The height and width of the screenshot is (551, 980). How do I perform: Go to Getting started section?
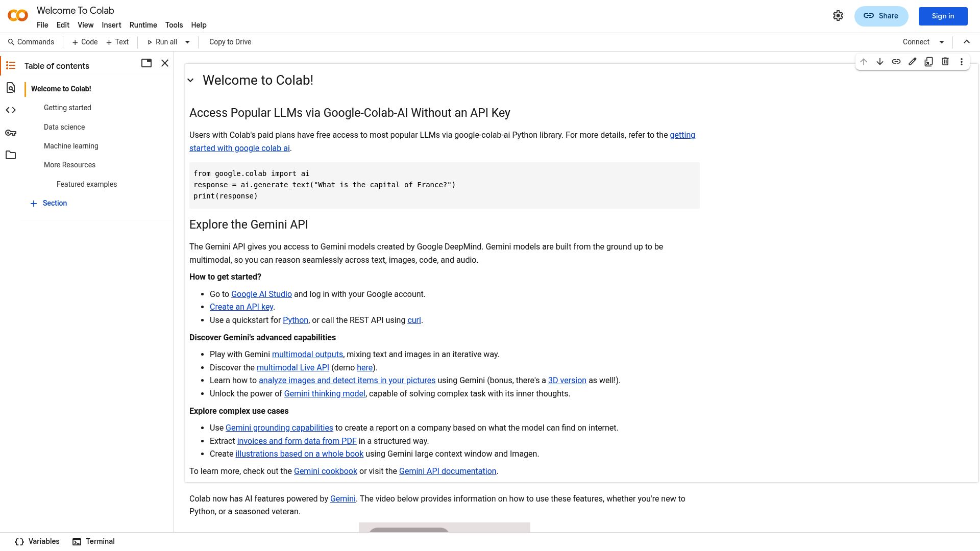tap(67, 108)
